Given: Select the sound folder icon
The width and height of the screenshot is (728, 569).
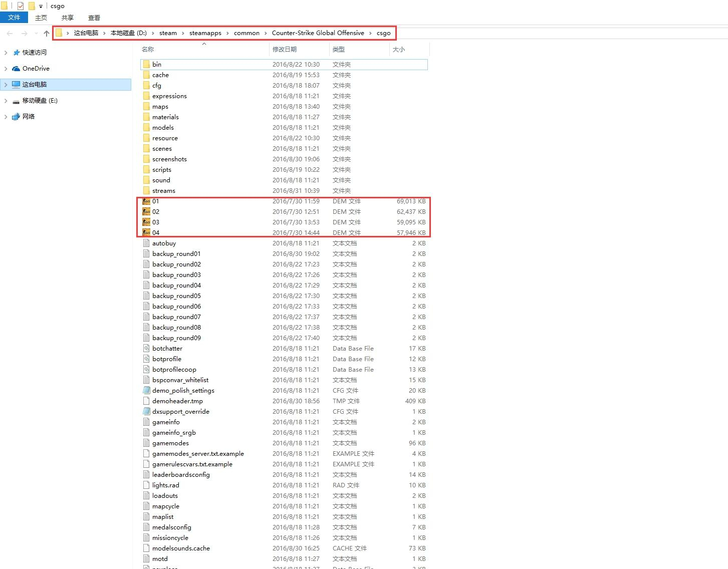Looking at the screenshot, I should (146, 180).
